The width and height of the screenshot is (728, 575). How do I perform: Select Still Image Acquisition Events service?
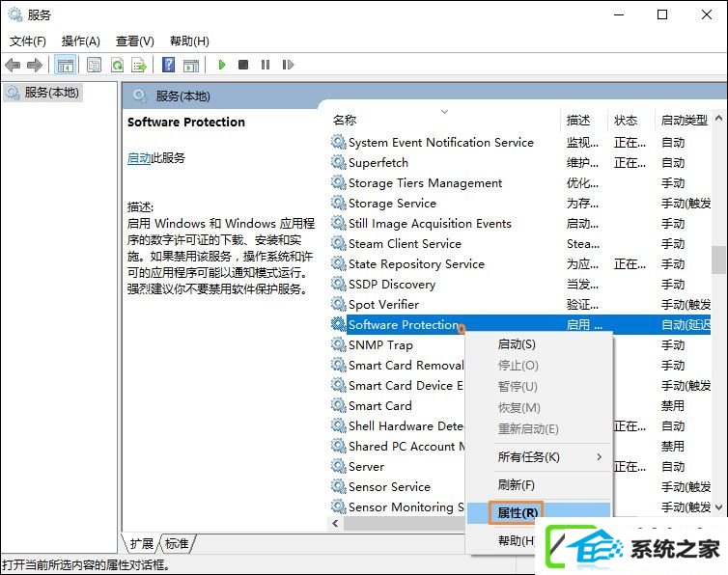pyautogui.click(x=520, y=223)
